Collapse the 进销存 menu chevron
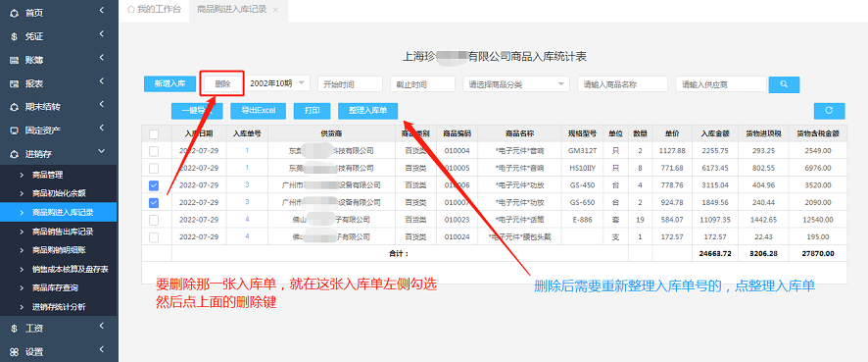Screen dimensions: 868x362 102,151
